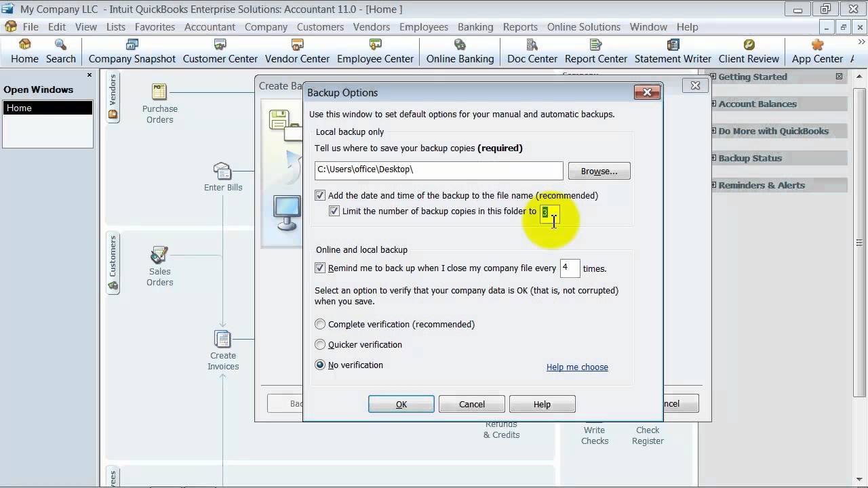Click OK in Backup Options
The height and width of the screenshot is (488, 868).
click(x=401, y=404)
